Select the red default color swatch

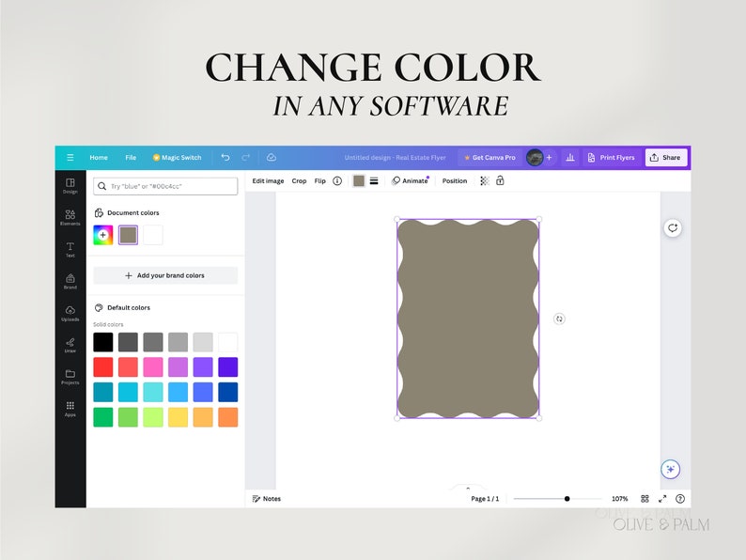click(x=103, y=367)
